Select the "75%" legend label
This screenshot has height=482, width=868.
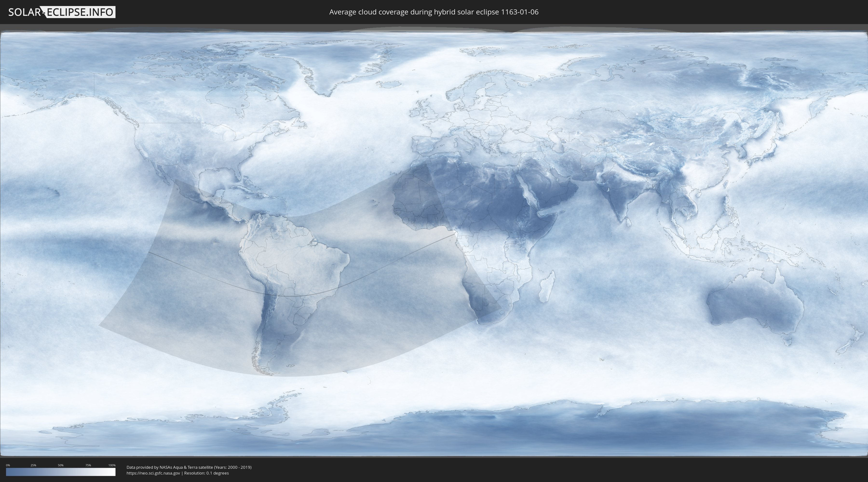88,465
